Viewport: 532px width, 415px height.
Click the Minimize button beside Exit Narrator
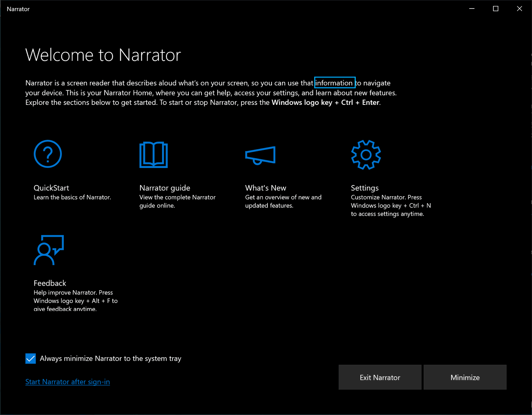(465, 377)
